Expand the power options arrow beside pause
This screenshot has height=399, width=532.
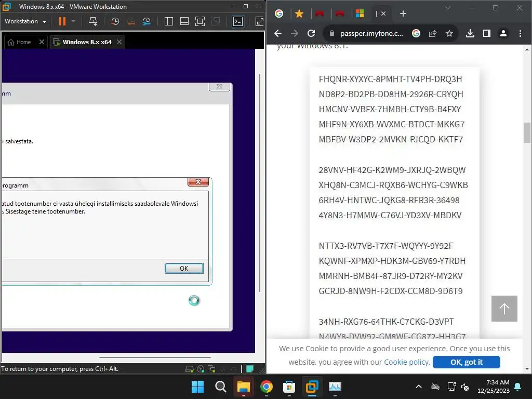pos(73,21)
